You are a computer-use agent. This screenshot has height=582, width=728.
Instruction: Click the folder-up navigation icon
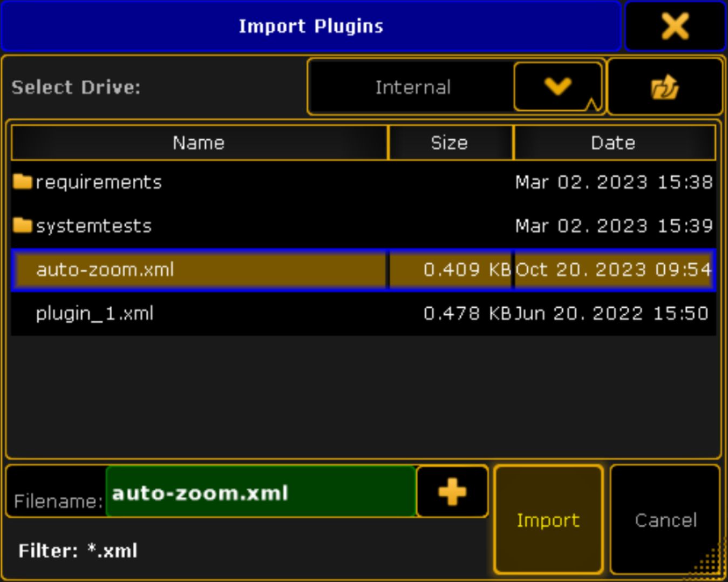pos(664,87)
